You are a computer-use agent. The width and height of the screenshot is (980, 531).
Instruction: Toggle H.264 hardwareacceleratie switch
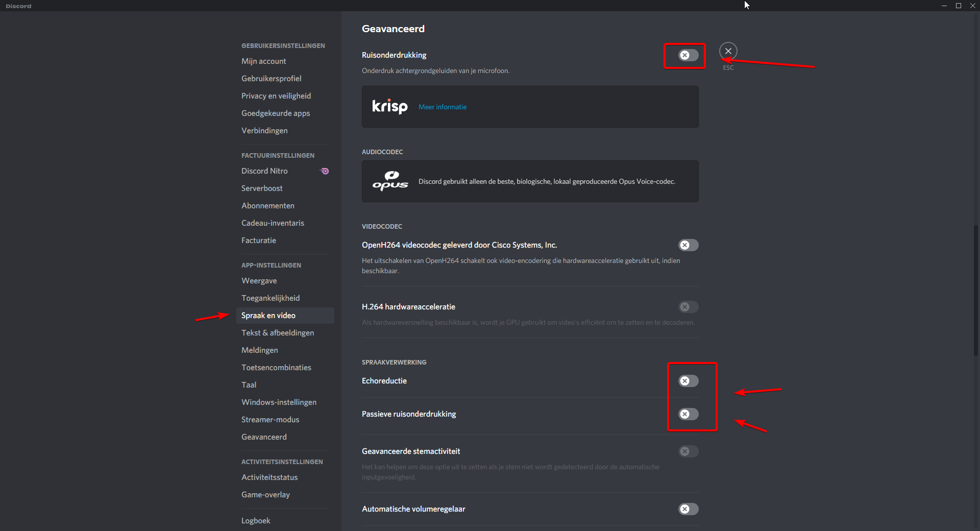[x=688, y=307]
